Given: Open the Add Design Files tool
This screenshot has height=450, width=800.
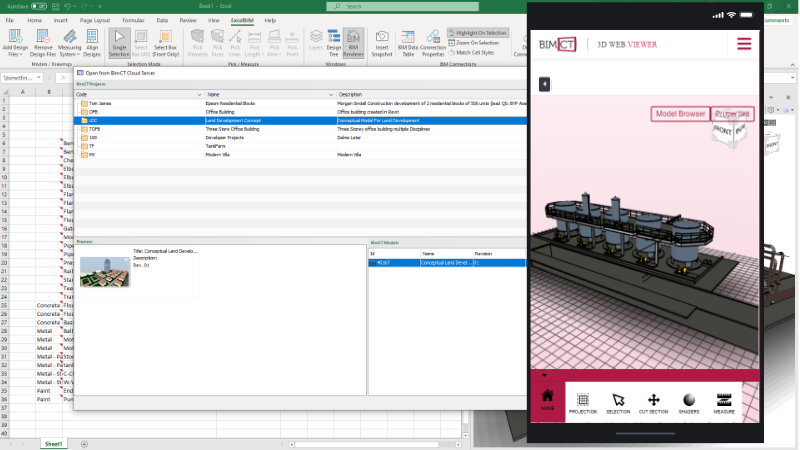Looking at the screenshot, I should (15, 43).
